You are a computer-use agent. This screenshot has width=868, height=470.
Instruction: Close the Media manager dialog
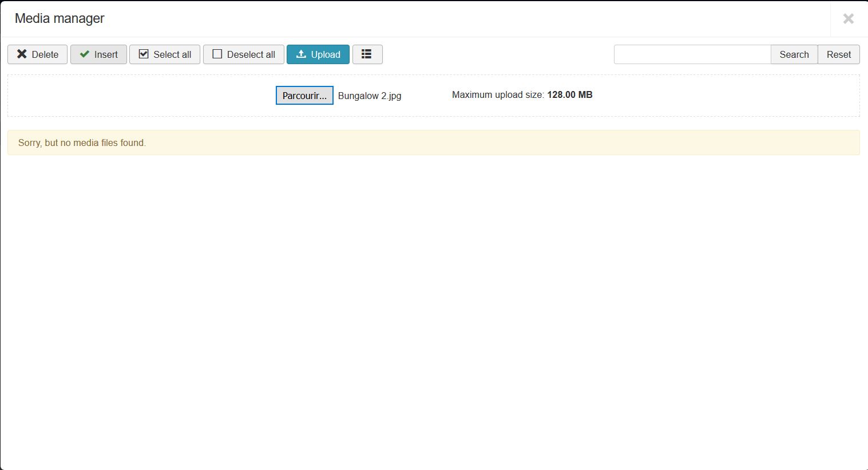click(848, 19)
